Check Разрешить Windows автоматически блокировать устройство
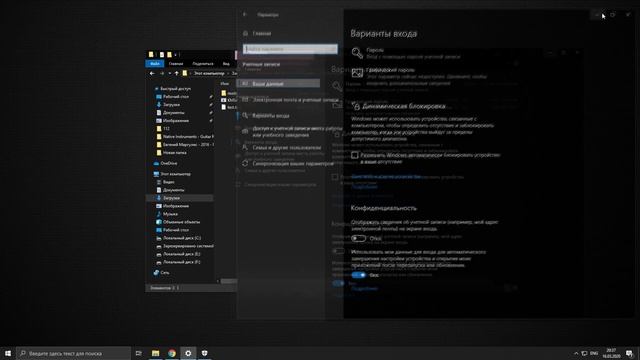This screenshot has width=640, height=360. 355,155
